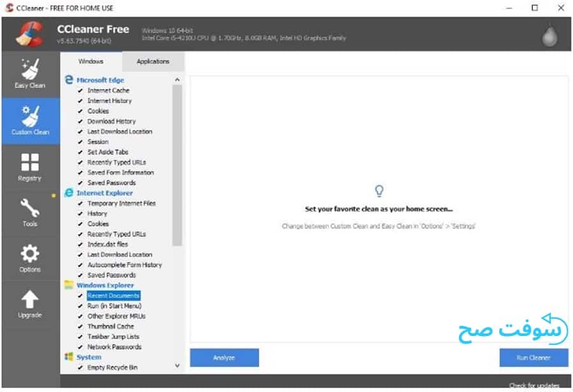573x392 pixels.
Task: Switch to the Applications tab
Action: pos(153,61)
